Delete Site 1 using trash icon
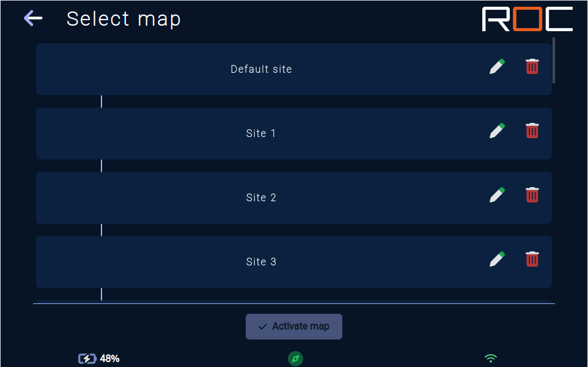 click(532, 130)
